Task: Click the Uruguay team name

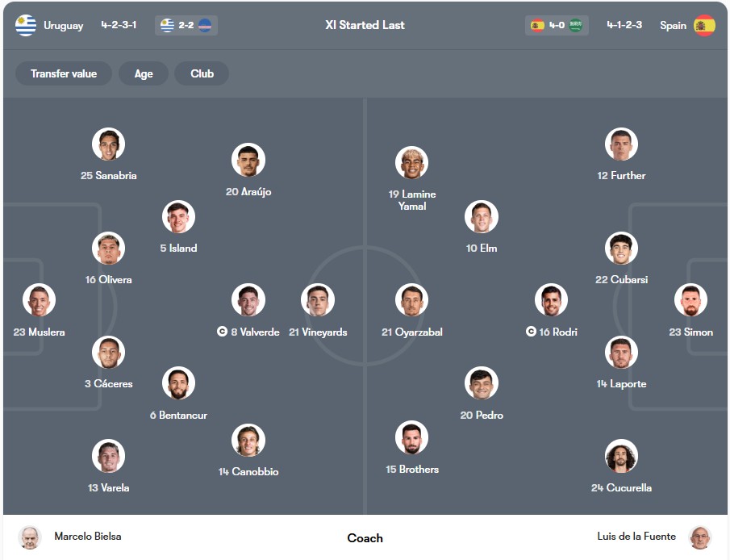Action: click(x=63, y=25)
